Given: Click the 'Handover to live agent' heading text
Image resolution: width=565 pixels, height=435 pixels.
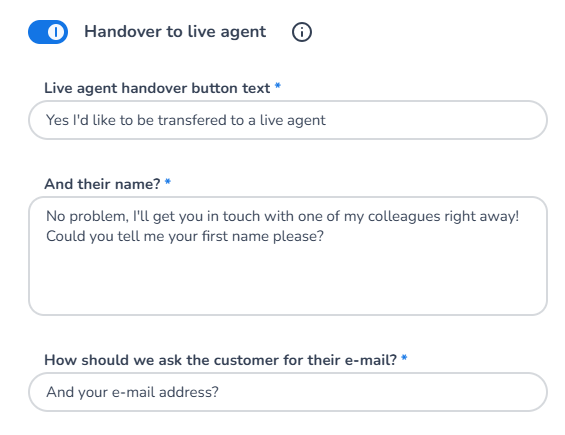Looking at the screenshot, I should click(175, 32).
